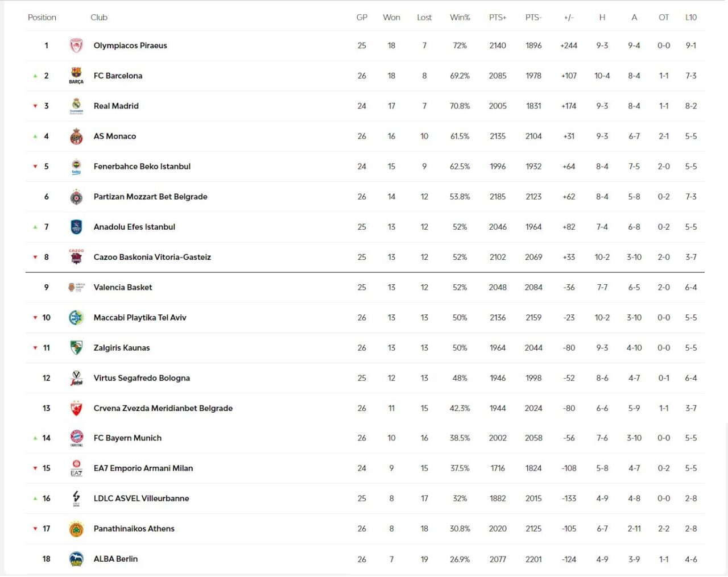
Task: Click the ALBA Berlin logo icon
Action: coord(76,559)
